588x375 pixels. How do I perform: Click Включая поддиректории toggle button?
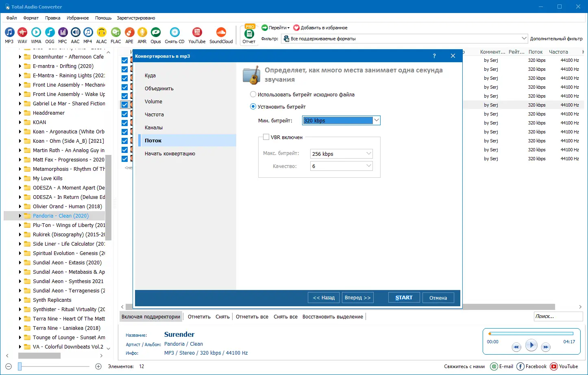(x=151, y=317)
